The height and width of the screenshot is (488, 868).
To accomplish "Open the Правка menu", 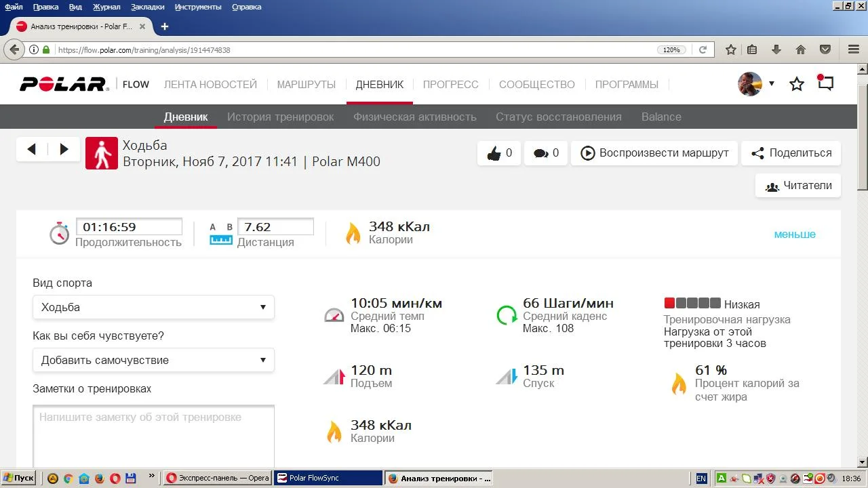I will click(x=45, y=7).
